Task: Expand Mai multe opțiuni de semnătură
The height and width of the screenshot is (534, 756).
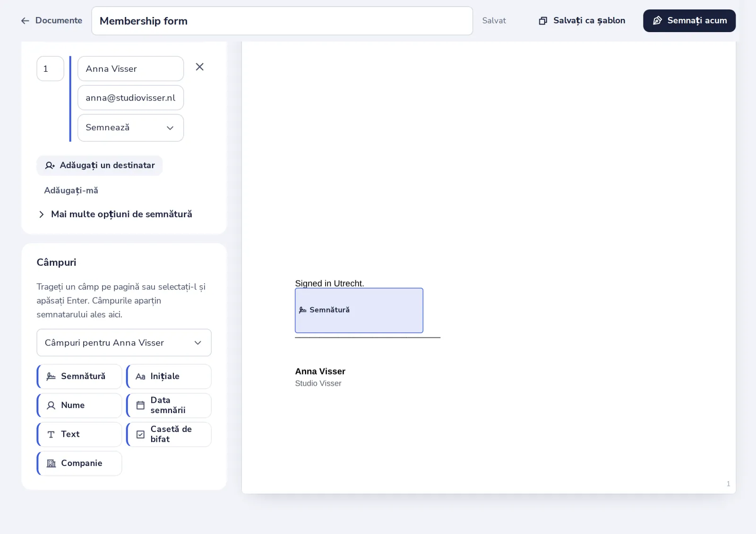Action: (115, 214)
